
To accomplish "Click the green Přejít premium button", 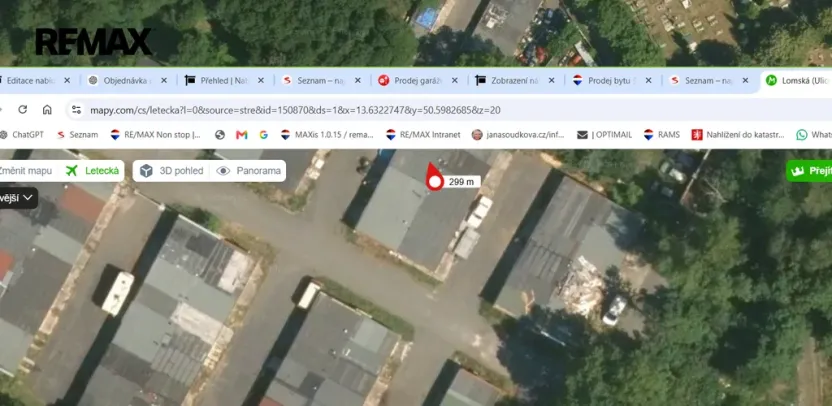I will click(x=809, y=171).
